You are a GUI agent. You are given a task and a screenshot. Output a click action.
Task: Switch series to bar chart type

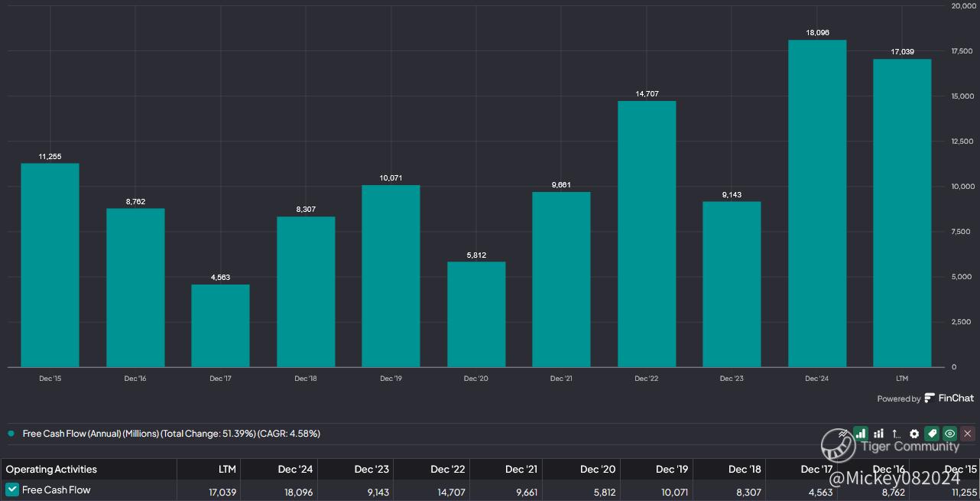[861, 434]
